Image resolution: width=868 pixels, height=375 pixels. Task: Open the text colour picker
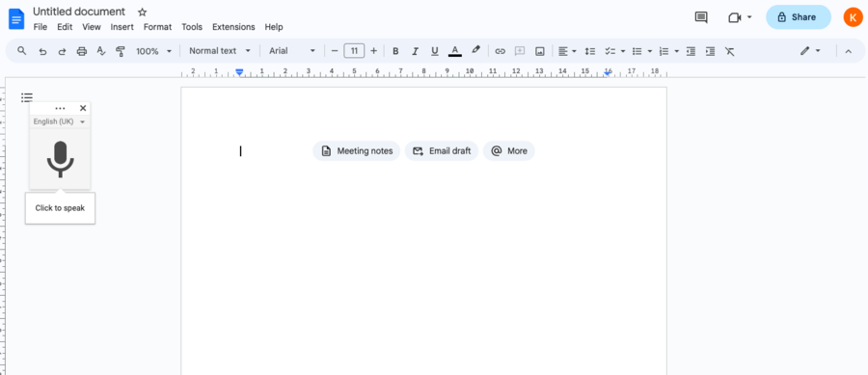(x=454, y=51)
